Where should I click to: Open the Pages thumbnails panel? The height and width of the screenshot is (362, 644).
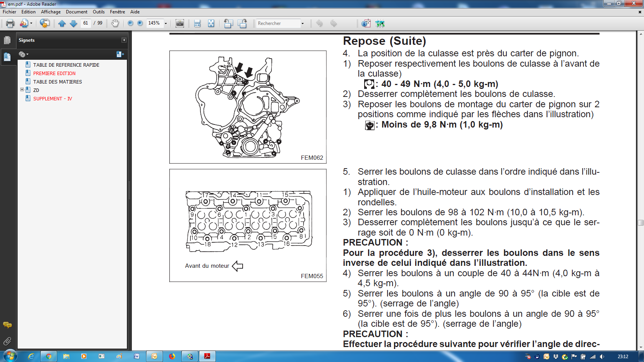coord(7,40)
